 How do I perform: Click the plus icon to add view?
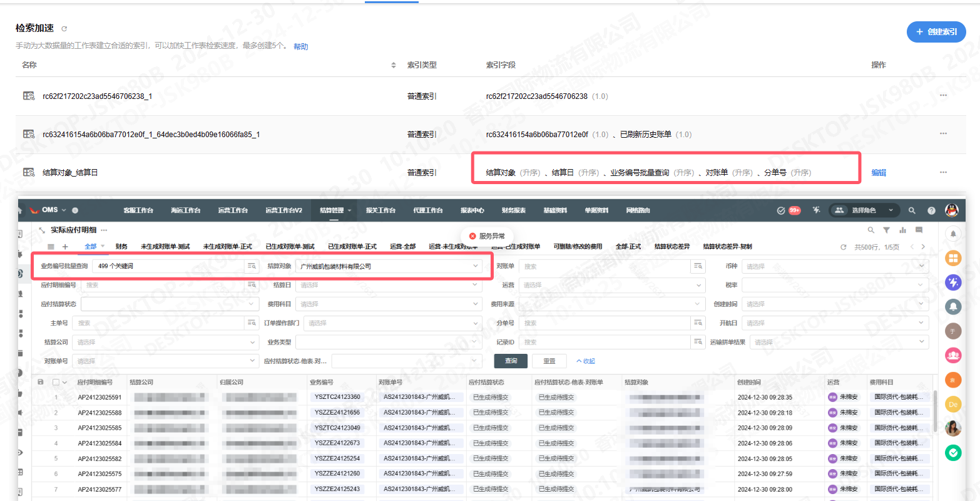point(64,247)
